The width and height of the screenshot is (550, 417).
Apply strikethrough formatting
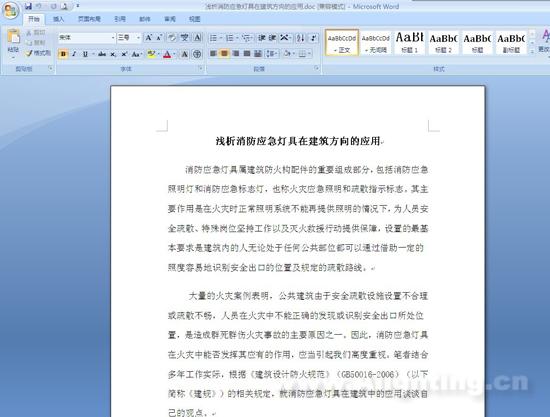coord(102,54)
